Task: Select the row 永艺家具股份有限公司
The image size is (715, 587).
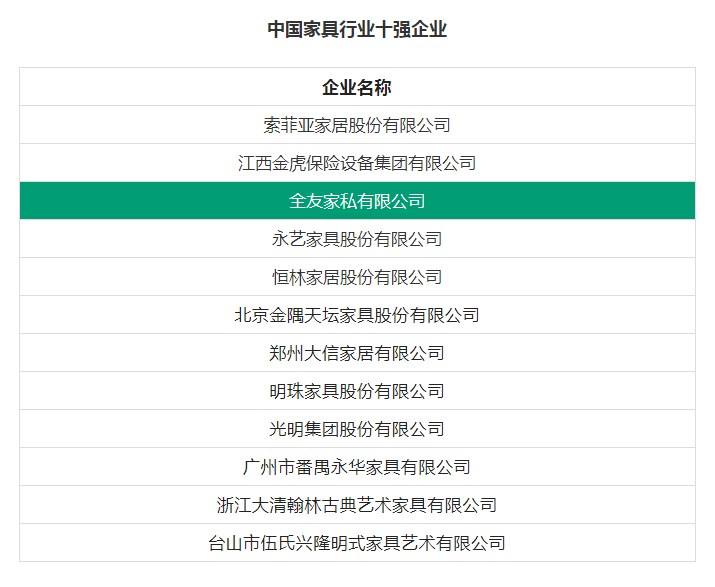Action: coord(358,239)
